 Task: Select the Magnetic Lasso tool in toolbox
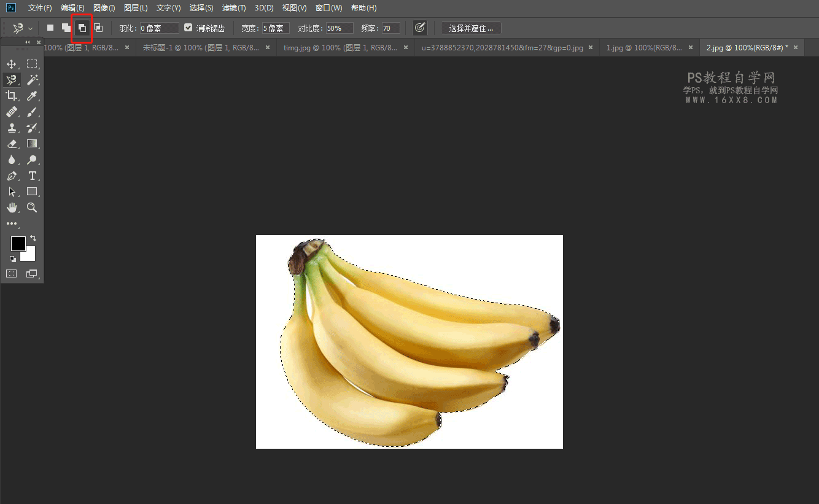click(12, 80)
